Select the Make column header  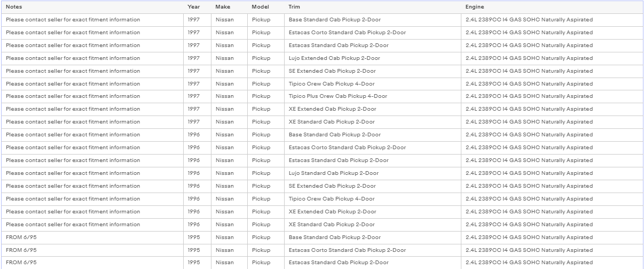[x=230, y=7]
